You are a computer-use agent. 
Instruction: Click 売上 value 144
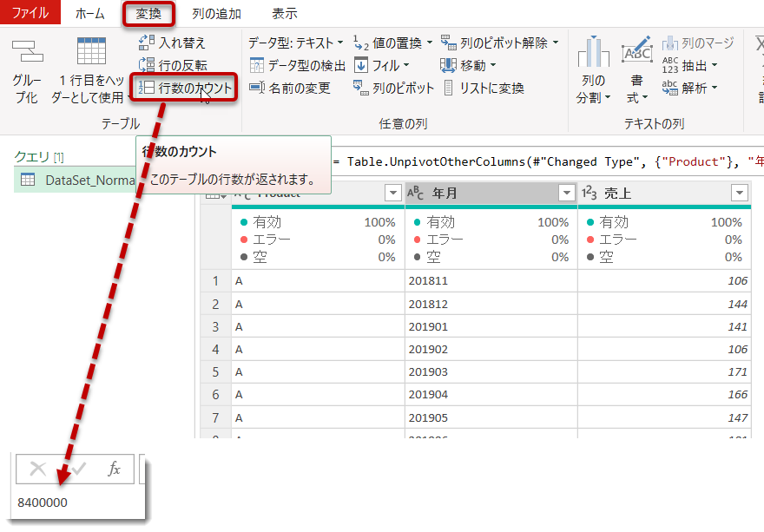pyautogui.click(x=737, y=304)
